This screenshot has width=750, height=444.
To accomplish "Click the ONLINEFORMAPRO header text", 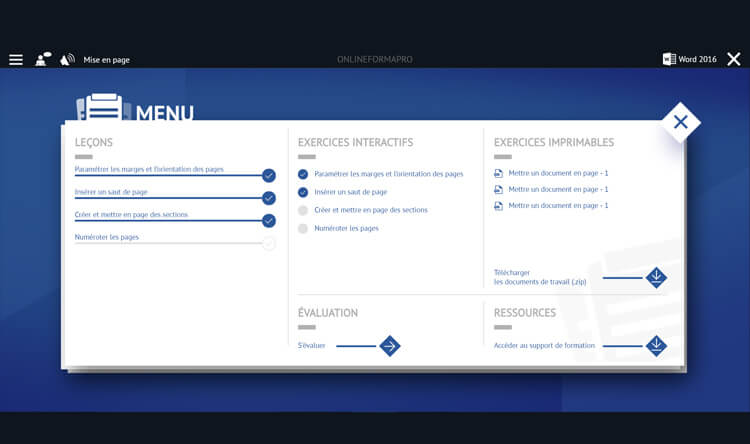I will pyautogui.click(x=375, y=59).
